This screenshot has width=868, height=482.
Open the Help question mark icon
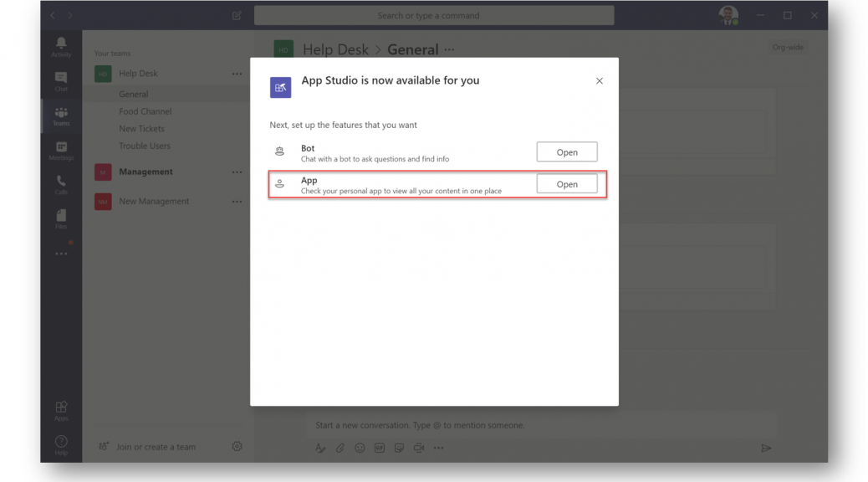[x=61, y=445]
